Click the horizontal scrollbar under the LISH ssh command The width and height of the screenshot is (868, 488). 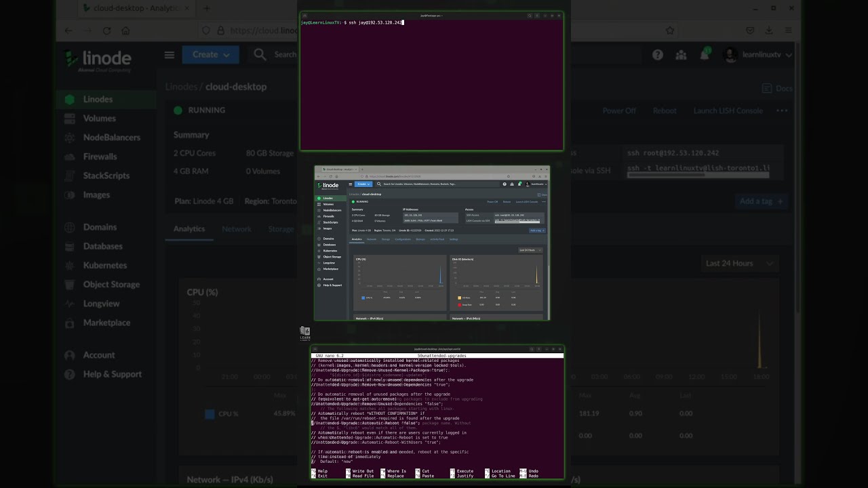(698, 176)
